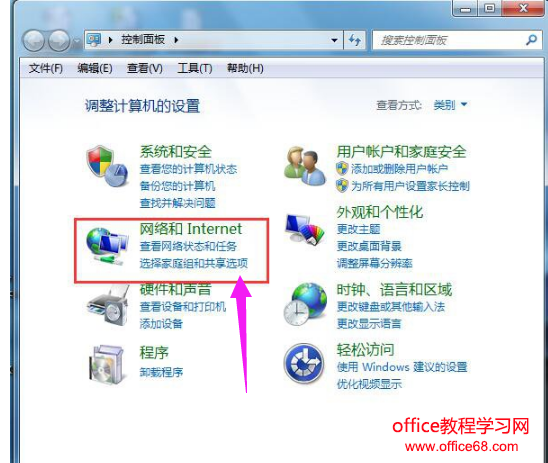Open the Clock, Language and Region globe icon
Screen dimensions: 548x463
click(305, 305)
